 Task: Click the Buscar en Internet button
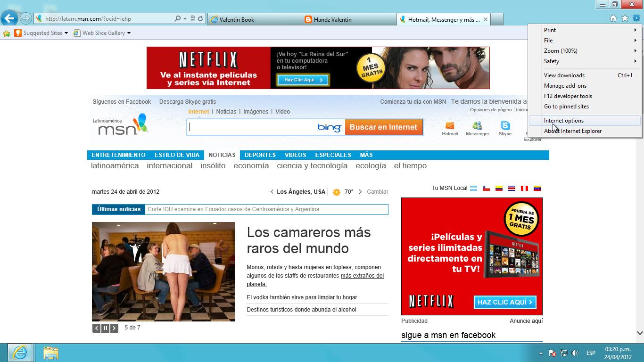tap(383, 127)
